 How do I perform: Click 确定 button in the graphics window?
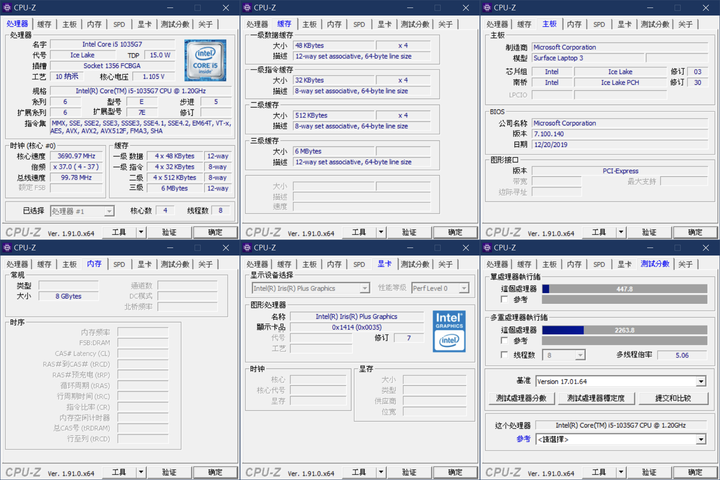(x=455, y=472)
